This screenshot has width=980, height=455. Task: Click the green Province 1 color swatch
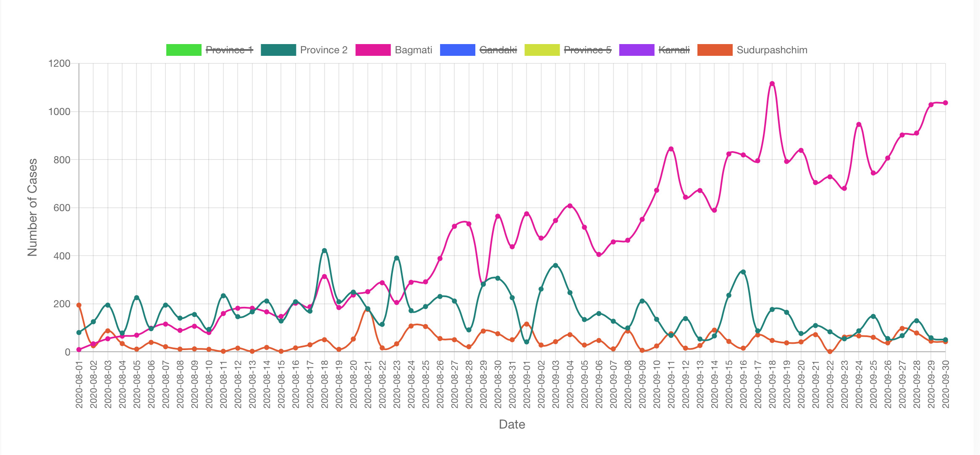click(x=184, y=50)
